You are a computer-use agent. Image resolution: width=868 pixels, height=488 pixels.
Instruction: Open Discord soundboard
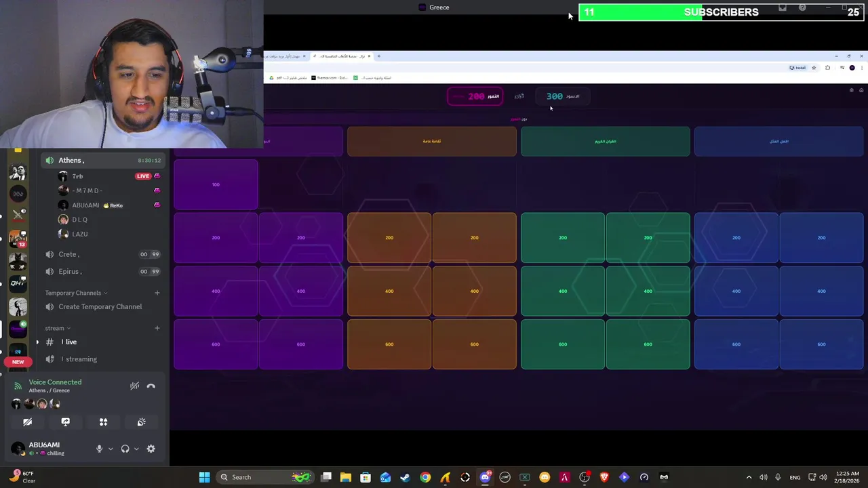(x=142, y=422)
